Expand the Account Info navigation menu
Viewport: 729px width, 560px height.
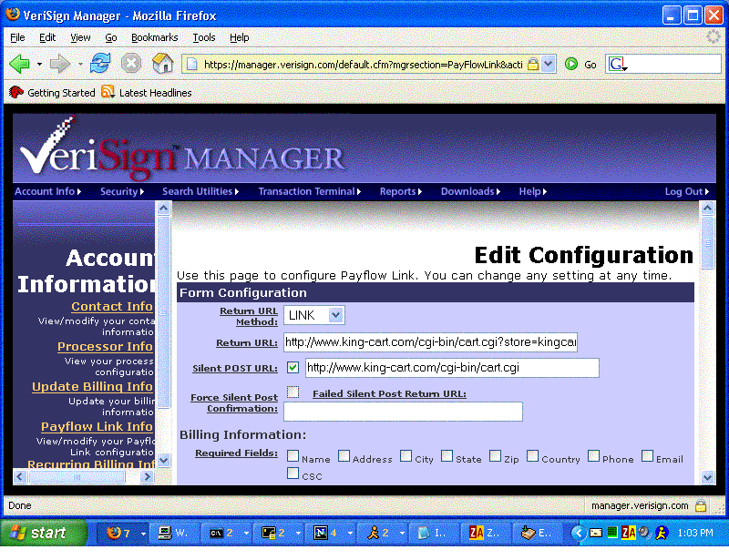[48, 191]
